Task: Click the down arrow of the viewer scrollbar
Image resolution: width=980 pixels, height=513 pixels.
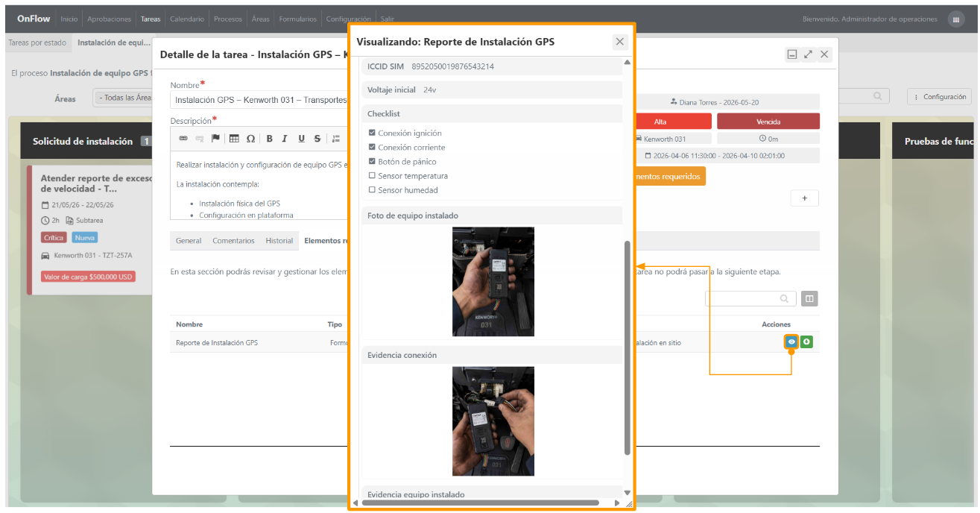Action: 627,492
